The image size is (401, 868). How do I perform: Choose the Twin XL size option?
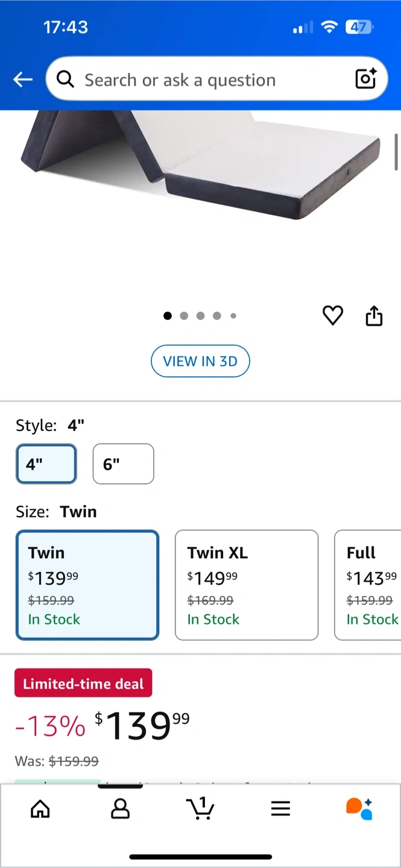coord(246,585)
